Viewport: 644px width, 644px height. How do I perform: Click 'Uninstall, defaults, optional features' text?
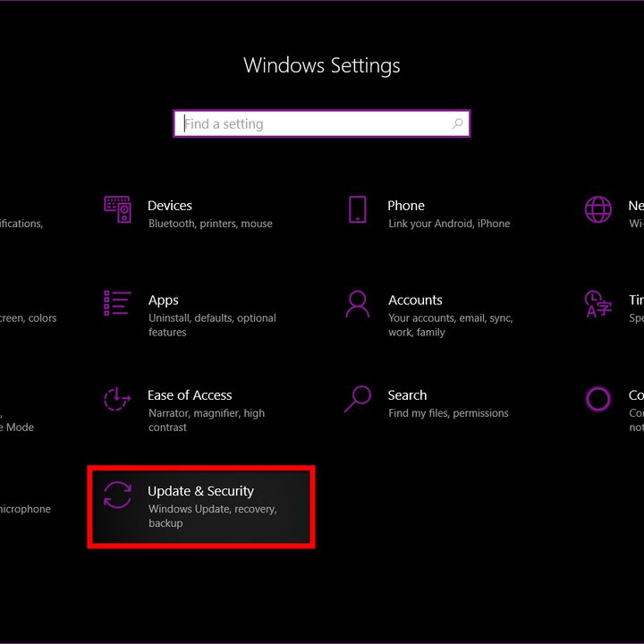pos(212,325)
